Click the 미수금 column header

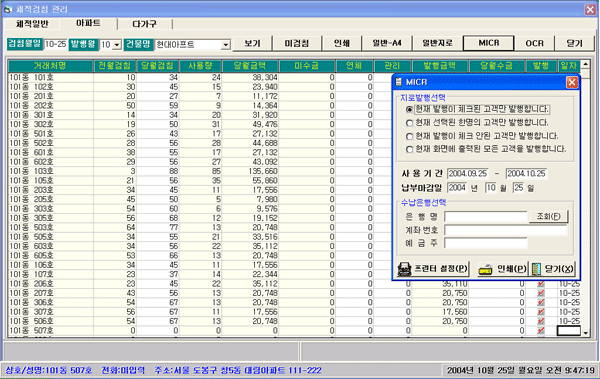307,66
